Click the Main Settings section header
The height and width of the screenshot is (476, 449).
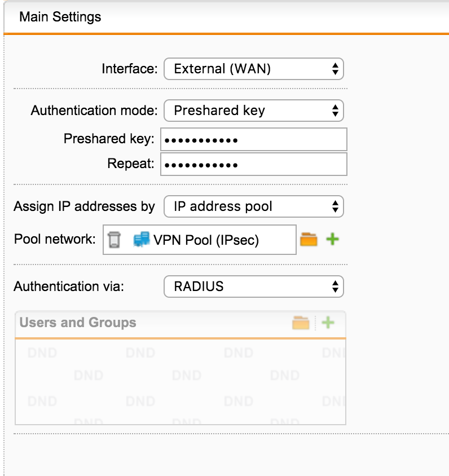60,17
